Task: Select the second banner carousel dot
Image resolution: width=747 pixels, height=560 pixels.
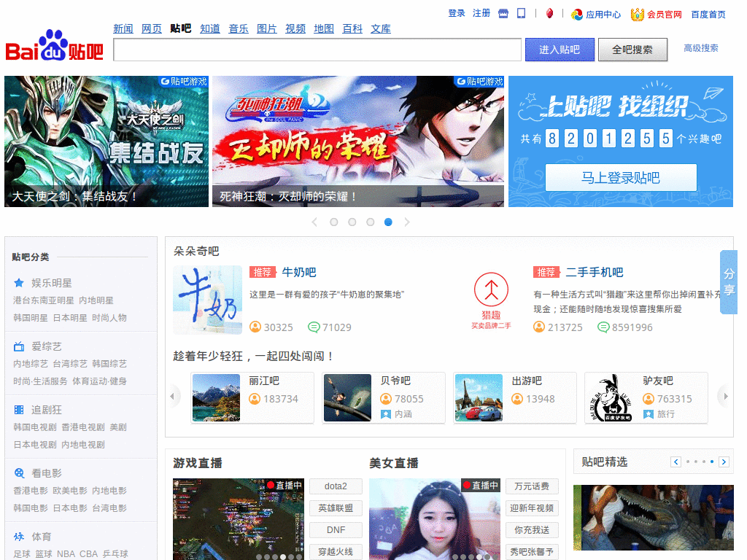Action: [352, 222]
